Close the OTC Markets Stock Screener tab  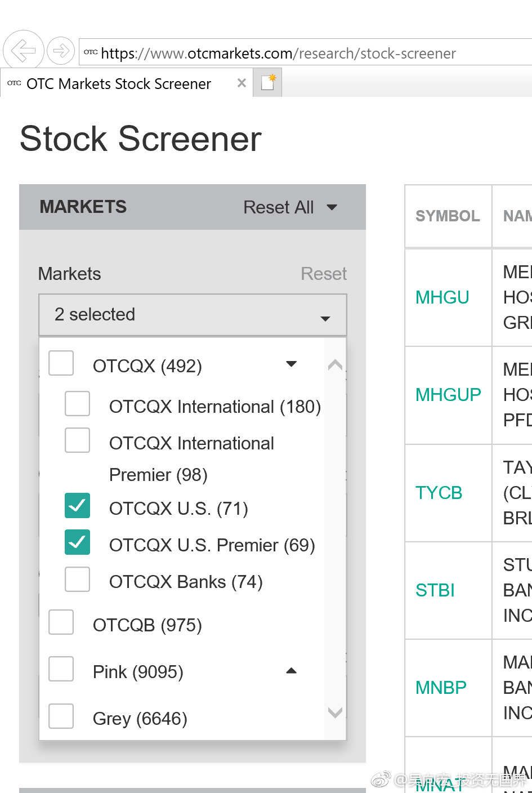242,83
